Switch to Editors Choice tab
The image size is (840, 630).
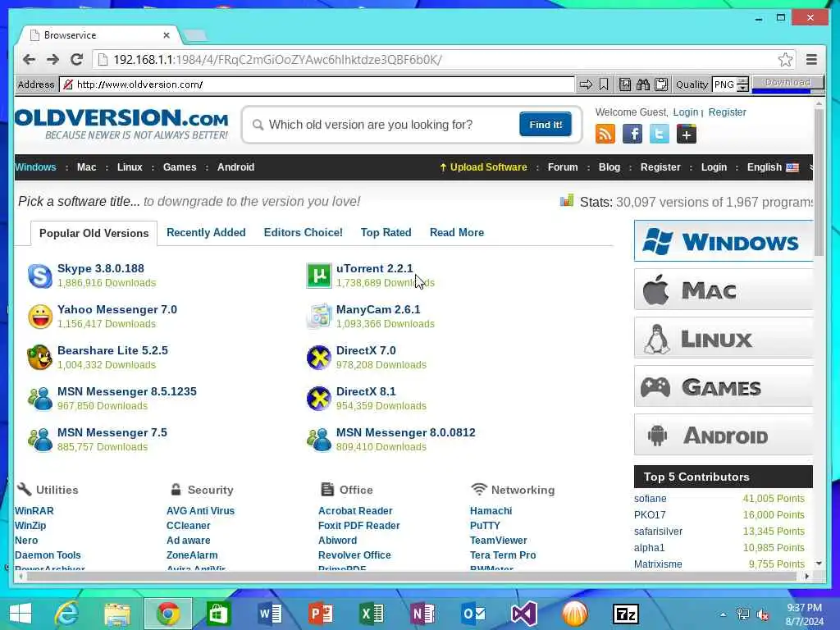304,232
